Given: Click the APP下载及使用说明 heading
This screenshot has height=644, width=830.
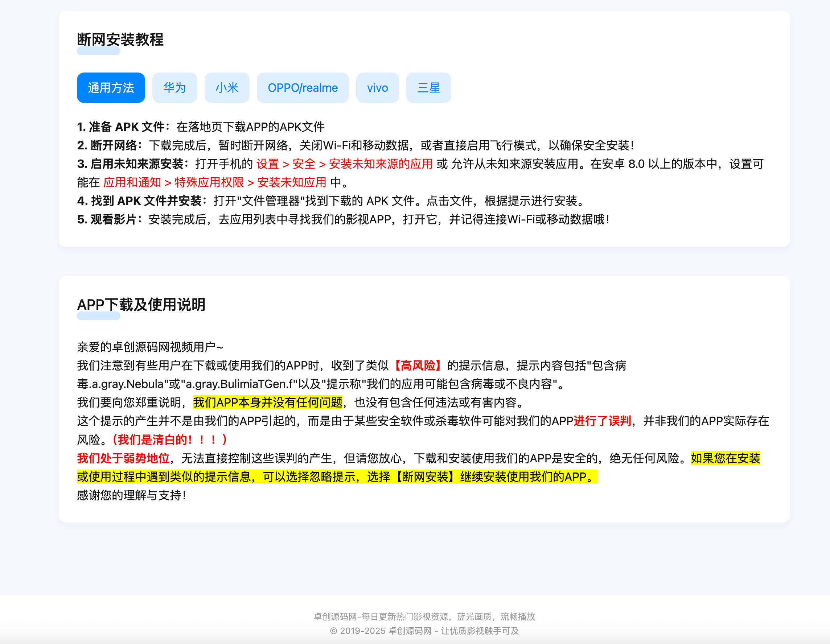Looking at the screenshot, I should (141, 305).
